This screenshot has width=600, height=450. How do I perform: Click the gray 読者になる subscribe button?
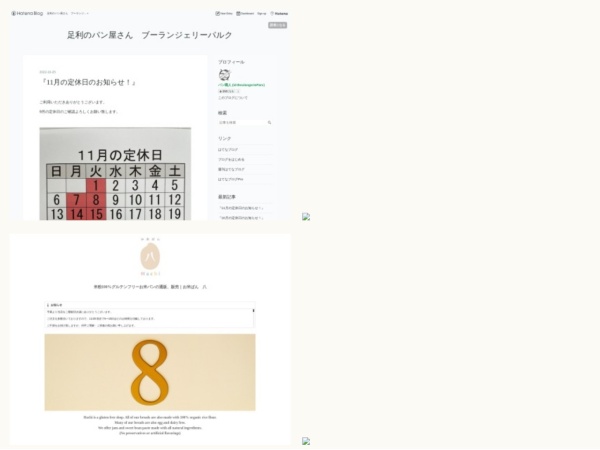pos(277,25)
